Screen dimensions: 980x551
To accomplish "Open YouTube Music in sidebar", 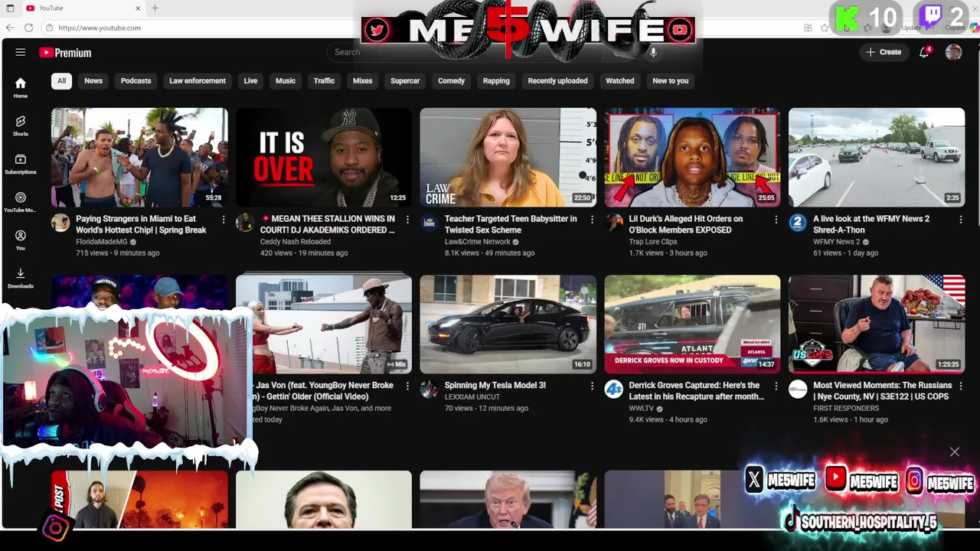I will point(21,201).
